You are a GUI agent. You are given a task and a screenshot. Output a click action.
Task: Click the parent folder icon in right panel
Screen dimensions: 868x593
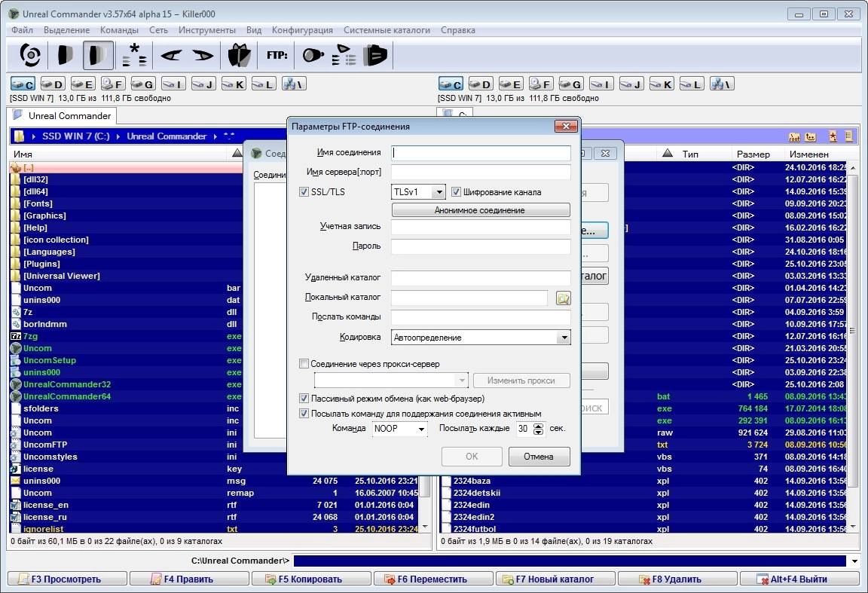click(x=811, y=136)
